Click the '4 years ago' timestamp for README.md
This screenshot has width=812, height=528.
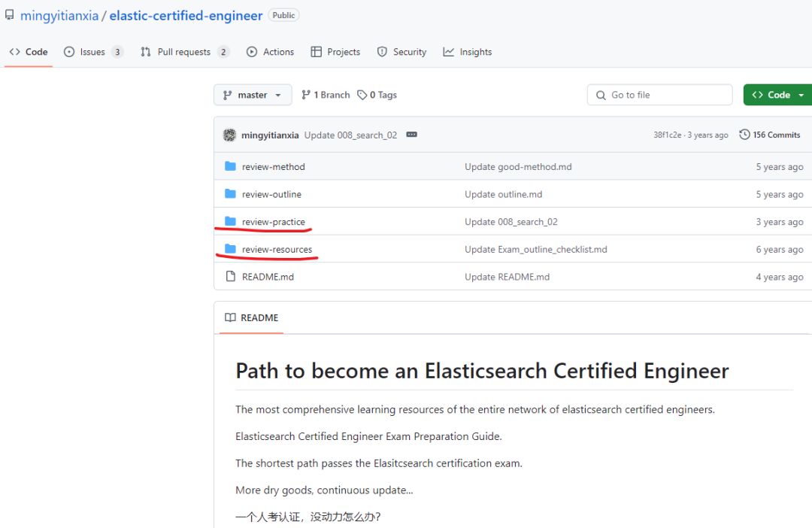[x=780, y=277]
